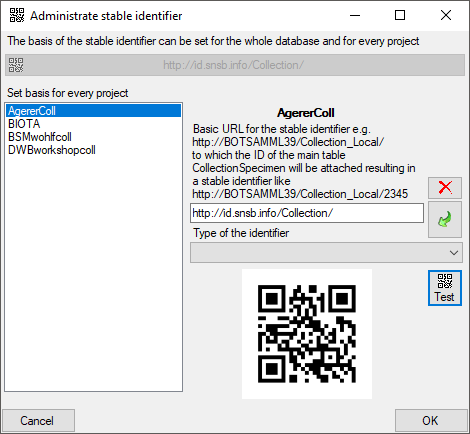The width and height of the screenshot is (470, 434).
Task: Click the Test QR code button
Action: pyautogui.click(x=445, y=288)
